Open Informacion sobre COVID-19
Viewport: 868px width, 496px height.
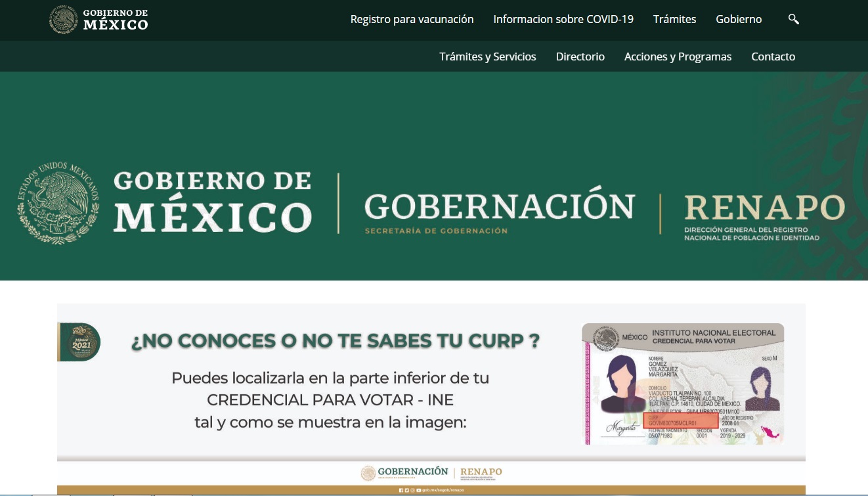563,19
